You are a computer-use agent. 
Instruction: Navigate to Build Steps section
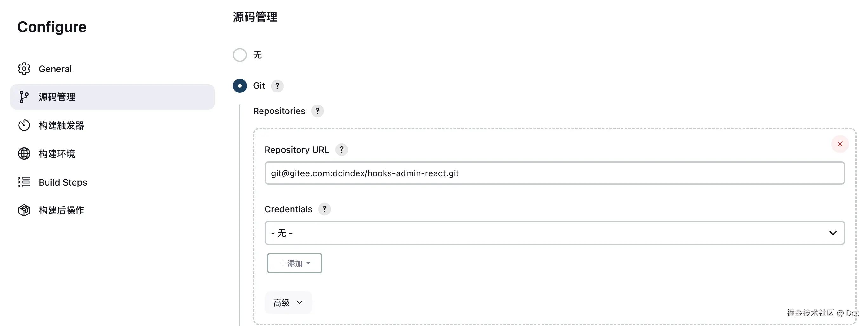click(63, 182)
